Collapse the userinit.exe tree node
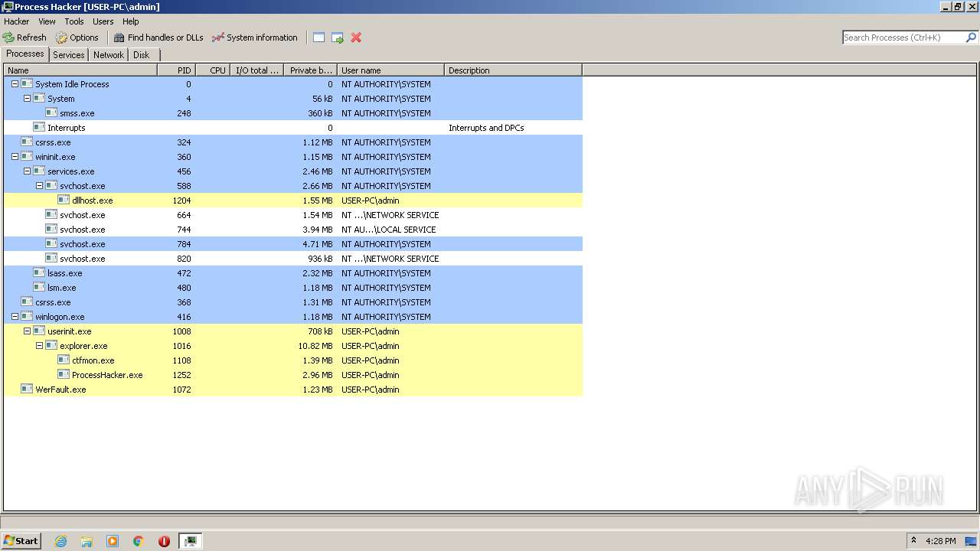980x551 pixels. pos(27,331)
